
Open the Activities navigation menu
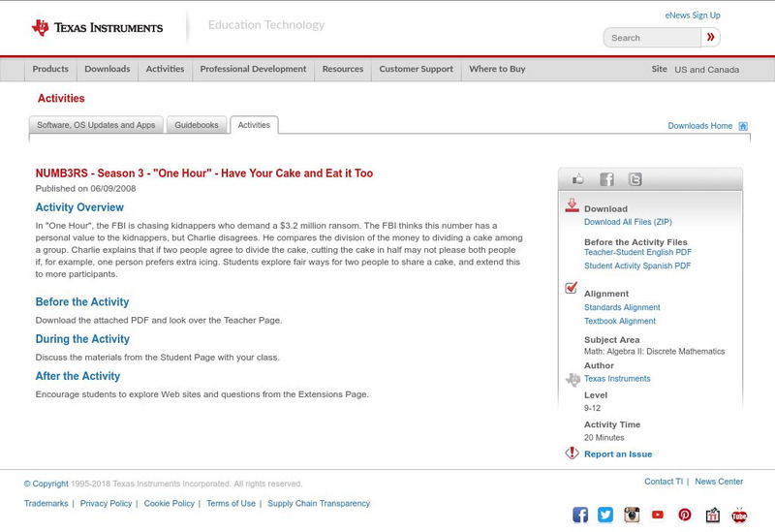tap(165, 69)
